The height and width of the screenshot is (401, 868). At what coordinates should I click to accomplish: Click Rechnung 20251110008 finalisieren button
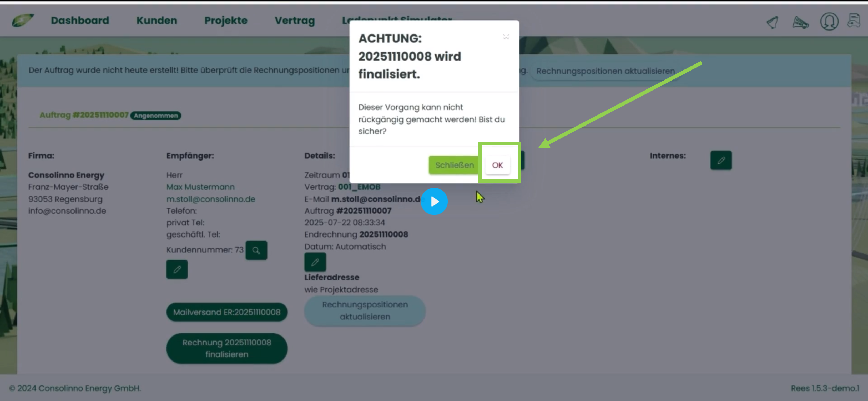click(227, 348)
